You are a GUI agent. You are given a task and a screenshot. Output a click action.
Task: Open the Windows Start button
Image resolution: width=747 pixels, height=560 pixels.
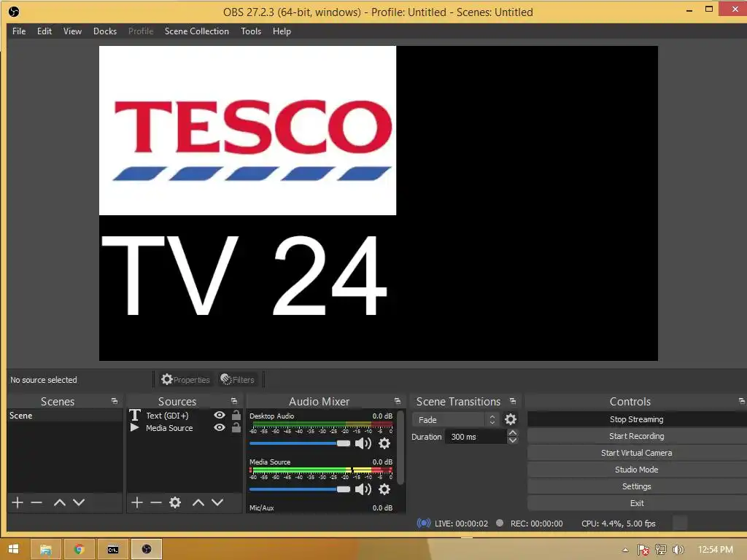(x=13, y=549)
